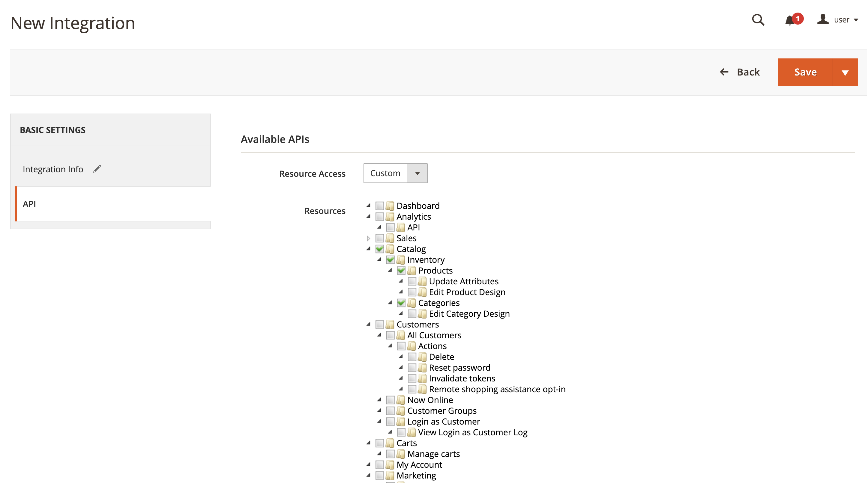Click the Catalog folder icon
This screenshot has height=483, width=868.
[390, 249]
